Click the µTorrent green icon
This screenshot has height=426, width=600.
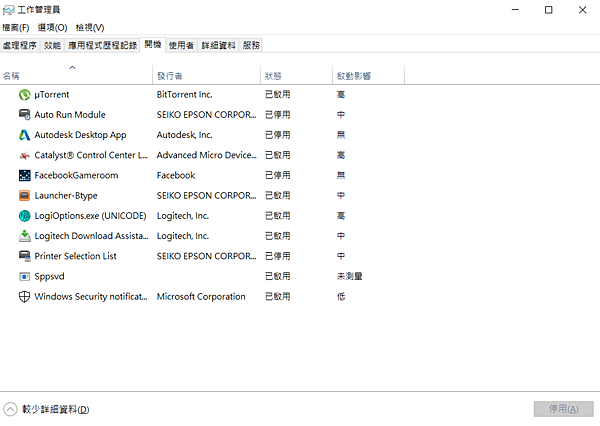pyautogui.click(x=24, y=95)
